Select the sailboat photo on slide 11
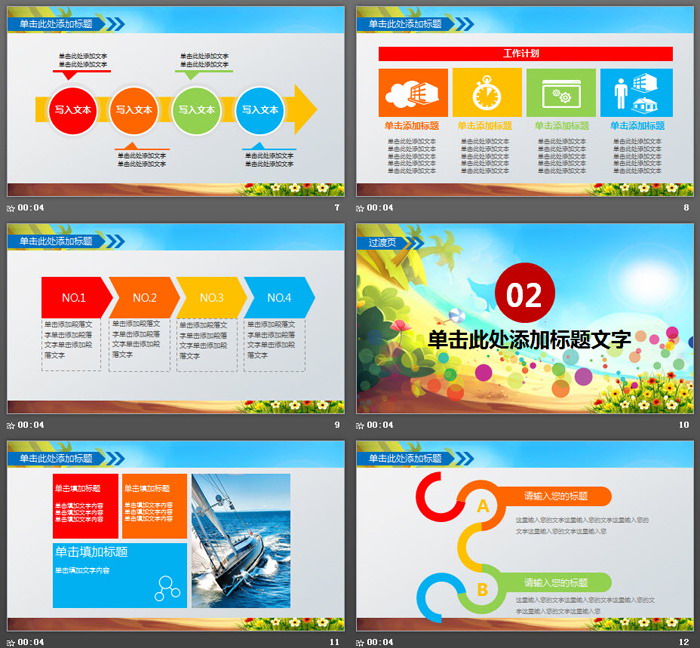 (x=241, y=540)
